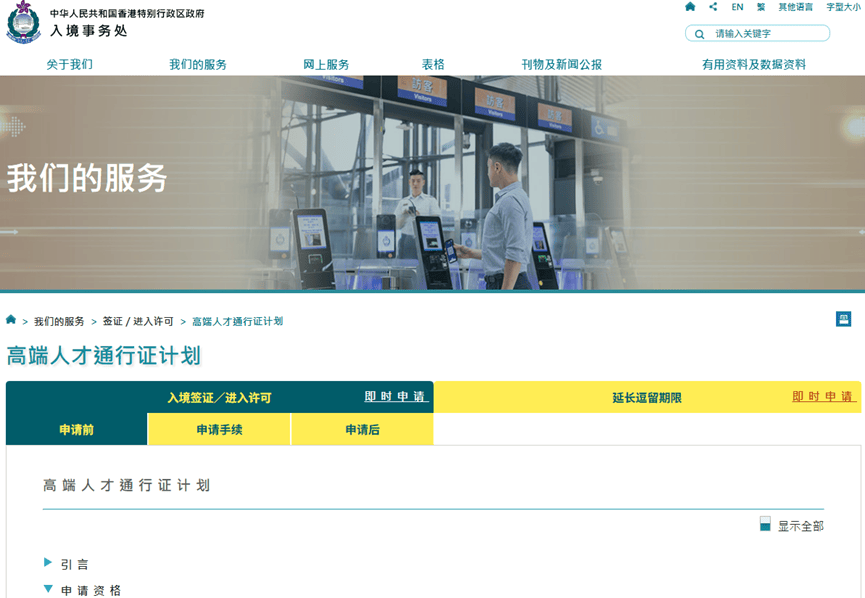The width and height of the screenshot is (865, 598).
Task: Click 签证 / 进入许可 breadcrumb link
Action: click(x=138, y=322)
